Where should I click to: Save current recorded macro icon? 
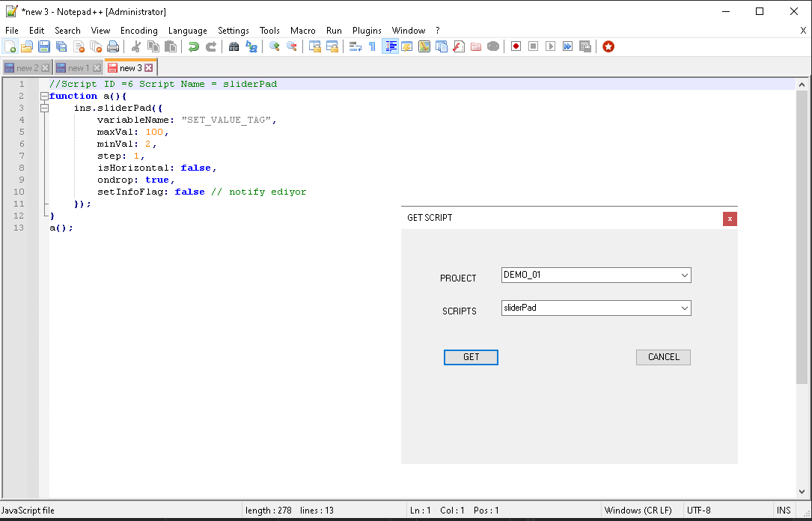[x=584, y=46]
